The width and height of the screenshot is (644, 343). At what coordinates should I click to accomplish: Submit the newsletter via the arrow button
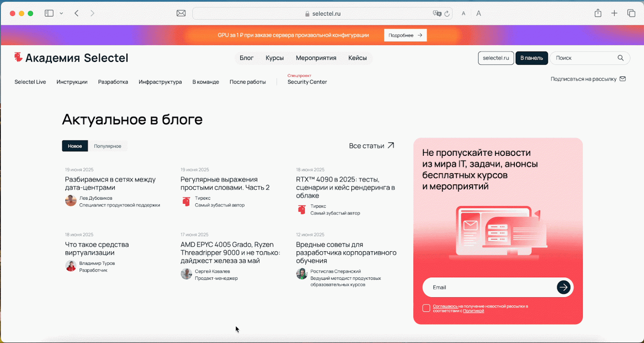pyautogui.click(x=564, y=287)
